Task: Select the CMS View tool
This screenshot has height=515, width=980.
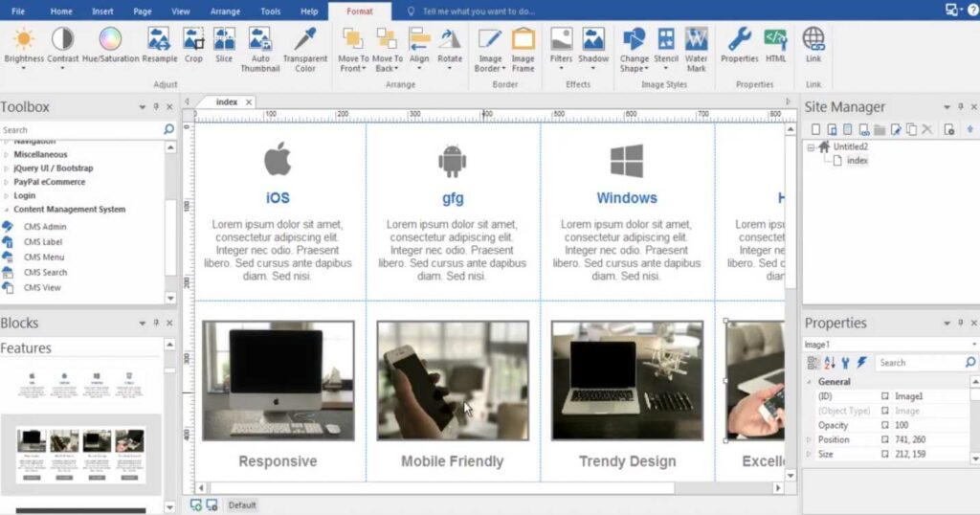Action: (x=42, y=287)
